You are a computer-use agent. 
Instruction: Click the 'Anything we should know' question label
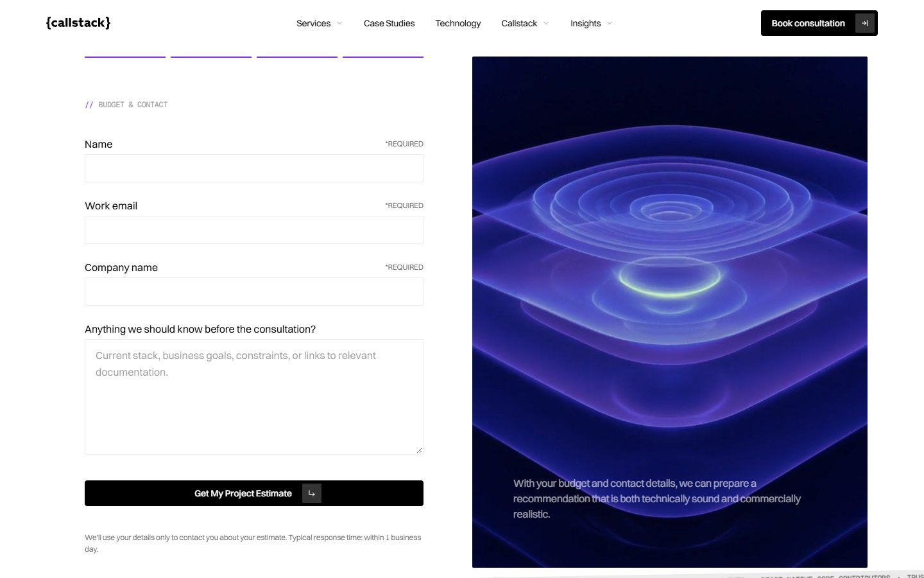200,329
